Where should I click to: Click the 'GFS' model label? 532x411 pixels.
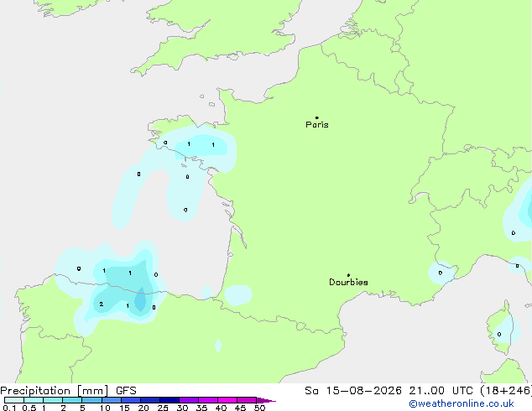point(126,391)
